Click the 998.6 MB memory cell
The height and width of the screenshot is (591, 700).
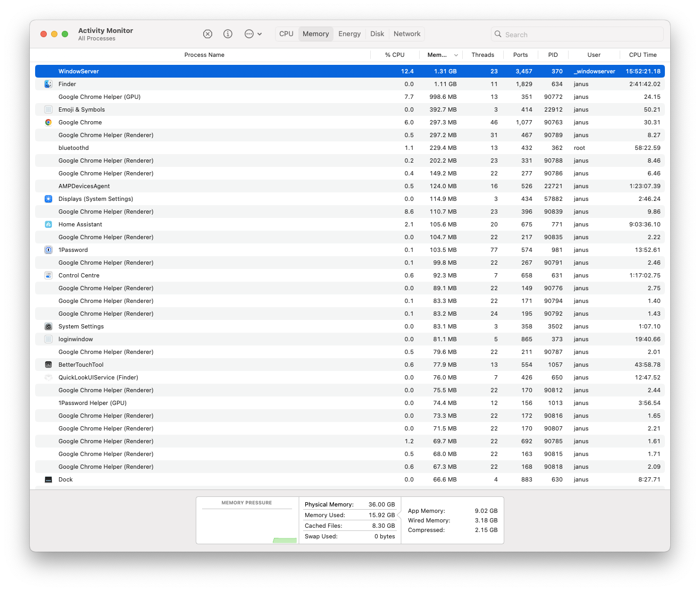[443, 97]
